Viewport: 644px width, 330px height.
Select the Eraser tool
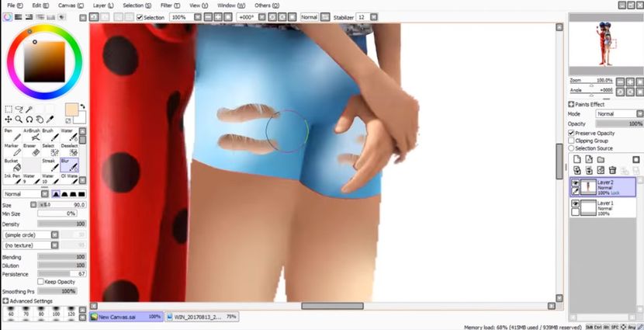click(31, 150)
